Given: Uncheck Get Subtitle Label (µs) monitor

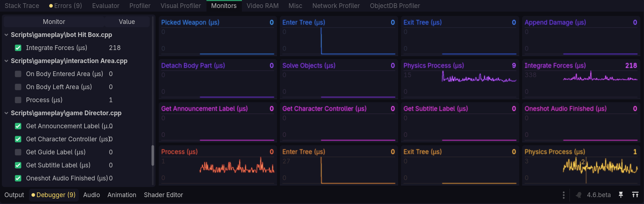Looking at the screenshot, I should [18, 165].
